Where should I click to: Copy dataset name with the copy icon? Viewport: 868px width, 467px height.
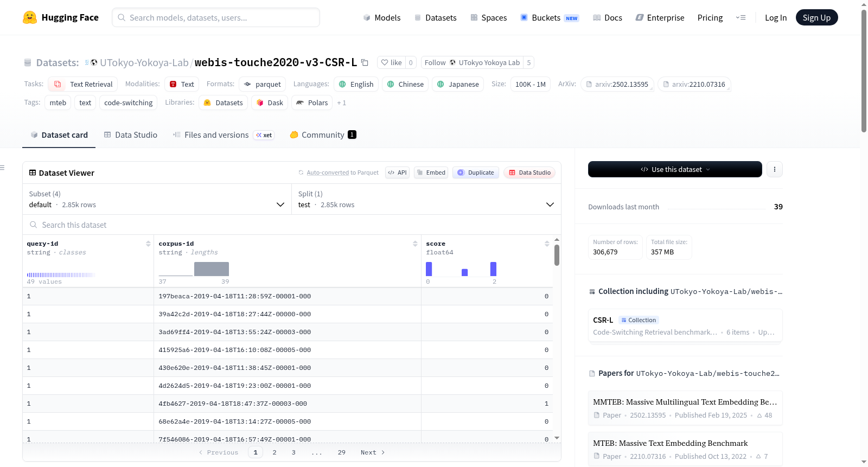[365, 62]
